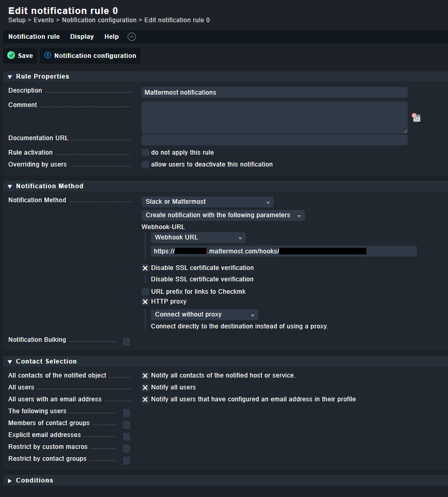Open the Help menu
This screenshot has height=497, width=448.
point(111,37)
